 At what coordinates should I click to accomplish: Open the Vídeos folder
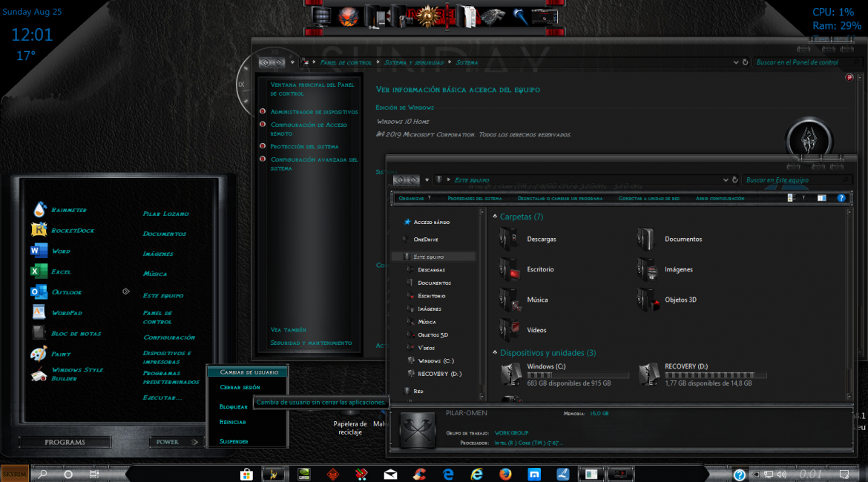coord(522,330)
